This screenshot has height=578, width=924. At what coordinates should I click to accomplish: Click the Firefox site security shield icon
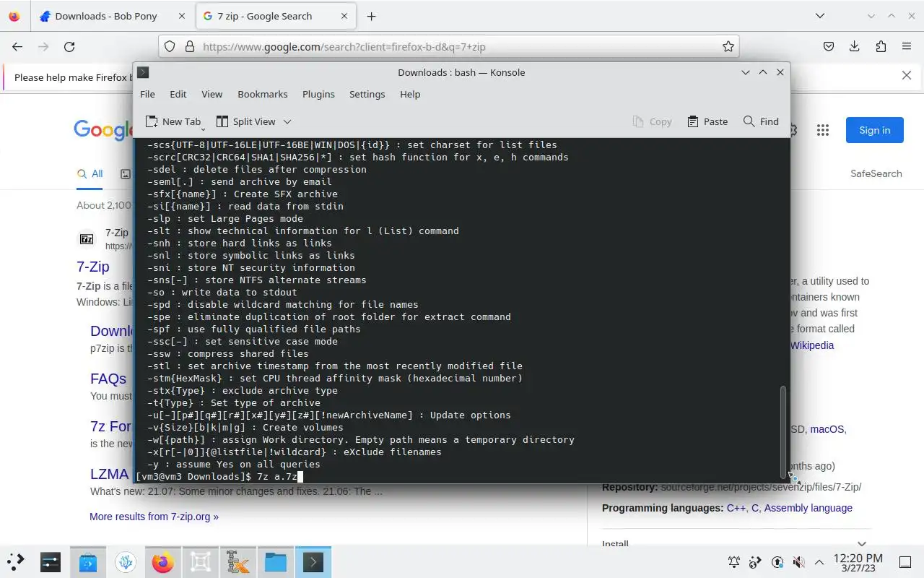pyautogui.click(x=170, y=46)
